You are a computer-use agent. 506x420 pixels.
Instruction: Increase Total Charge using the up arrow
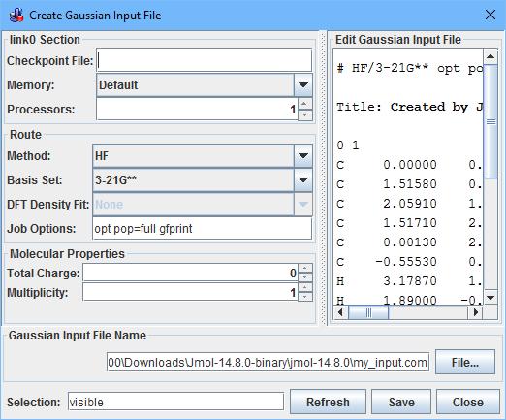pyautogui.click(x=305, y=269)
